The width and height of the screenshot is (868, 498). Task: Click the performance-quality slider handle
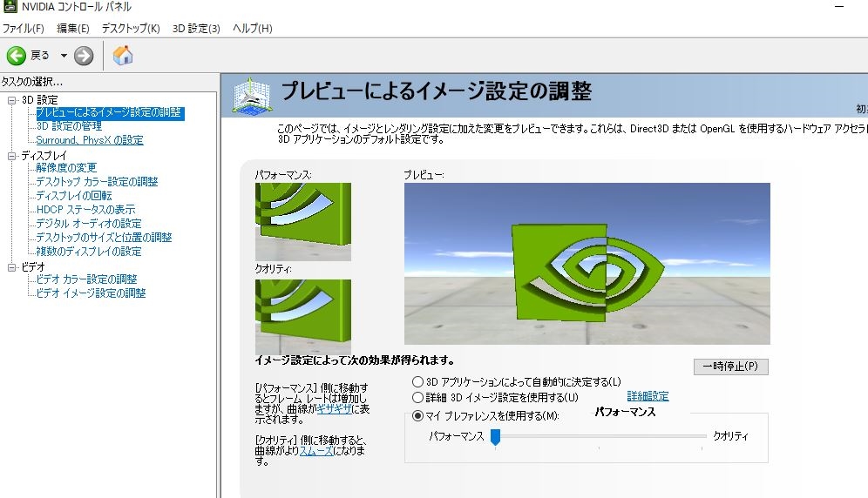click(x=496, y=437)
